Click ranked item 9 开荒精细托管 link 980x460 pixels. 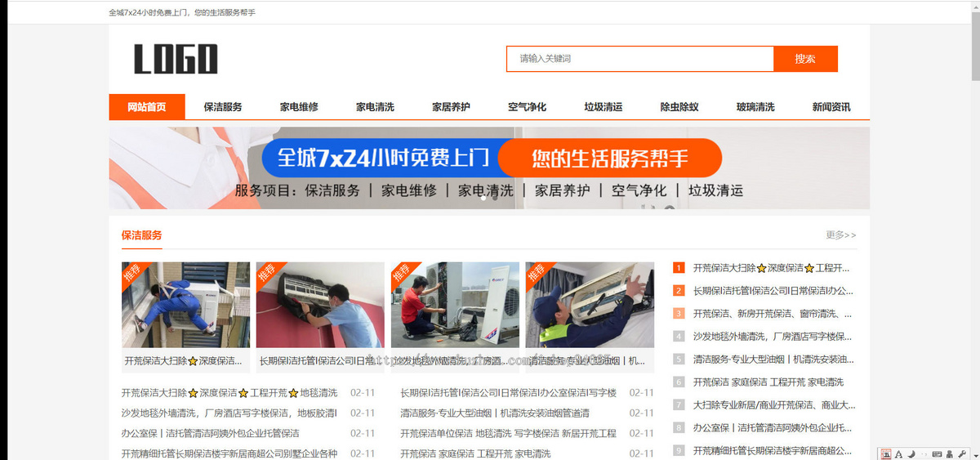coord(773,451)
